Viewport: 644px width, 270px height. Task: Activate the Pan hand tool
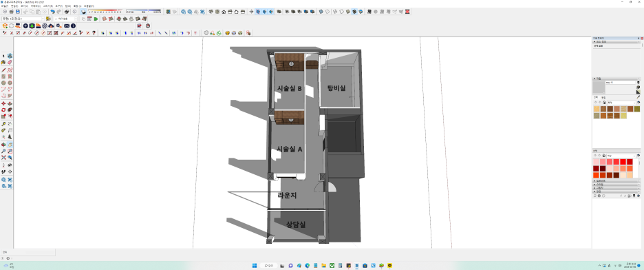point(10,144)
